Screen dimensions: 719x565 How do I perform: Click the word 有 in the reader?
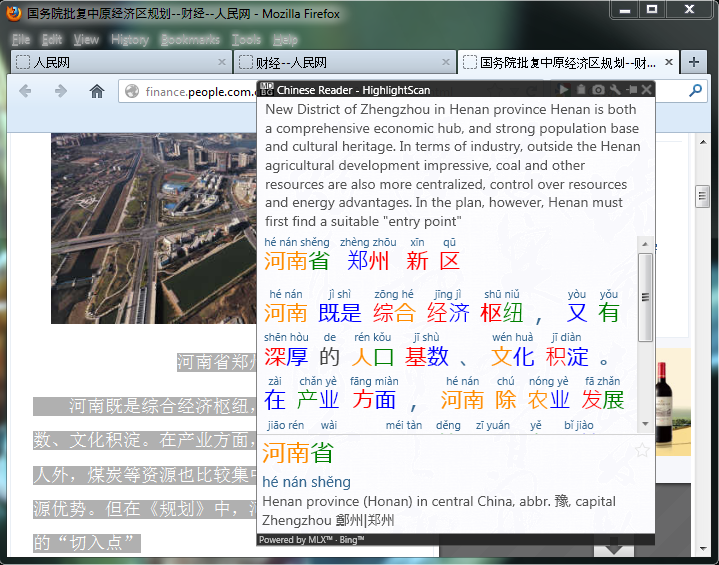608,313
